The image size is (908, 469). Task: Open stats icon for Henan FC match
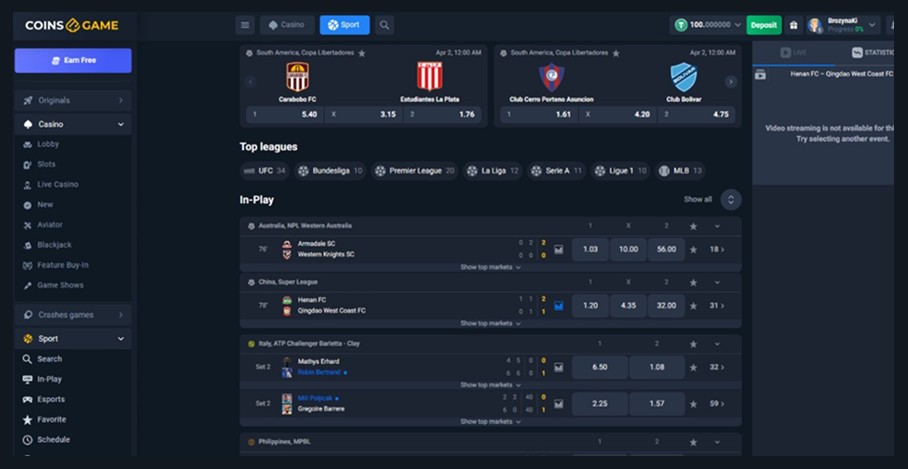(558, 306)
